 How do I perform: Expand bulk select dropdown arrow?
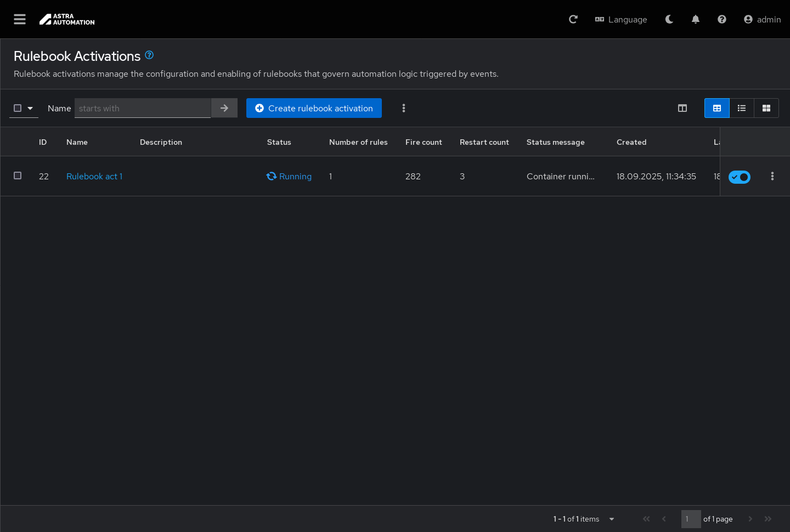(30, 108)
